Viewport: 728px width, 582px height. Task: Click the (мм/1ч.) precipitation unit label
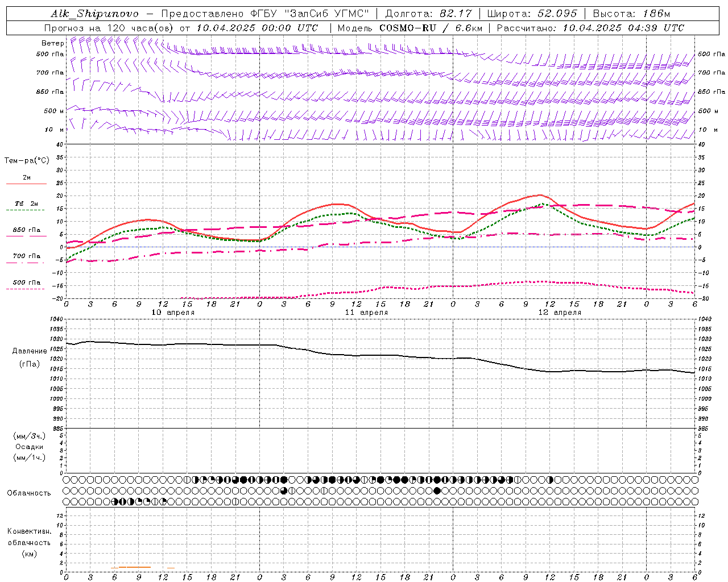click(x=30, y=458)
